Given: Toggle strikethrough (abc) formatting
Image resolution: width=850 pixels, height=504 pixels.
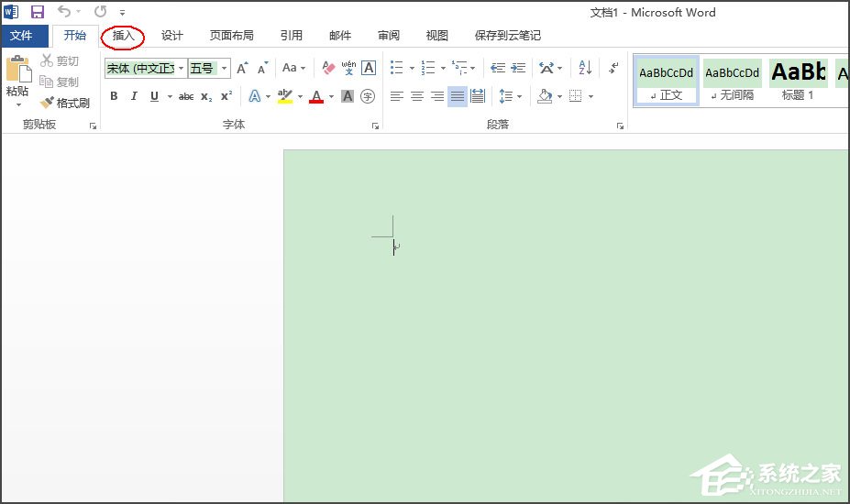Looking at the screenshot, I should point(186,96).
